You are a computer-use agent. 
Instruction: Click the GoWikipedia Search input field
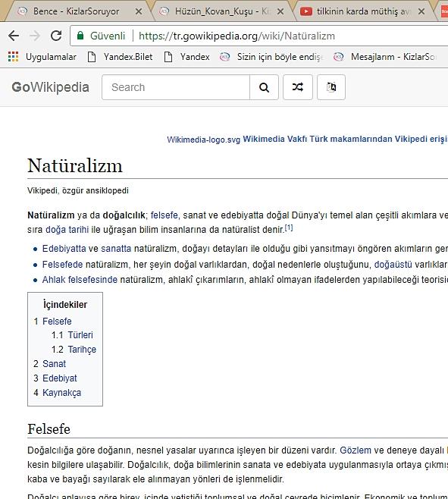[176, 87]
